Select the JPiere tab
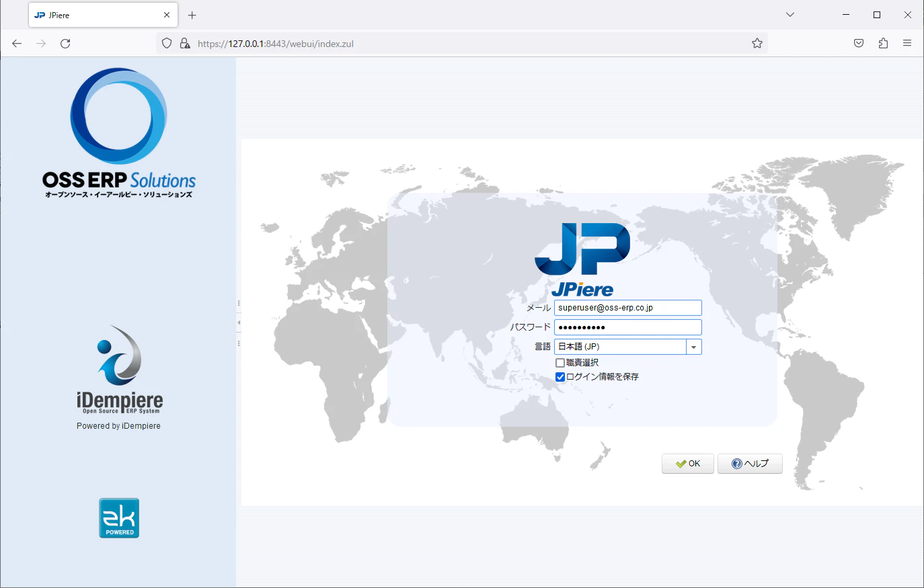This screenshot has height=588, width=924. [x=103, y=15]
